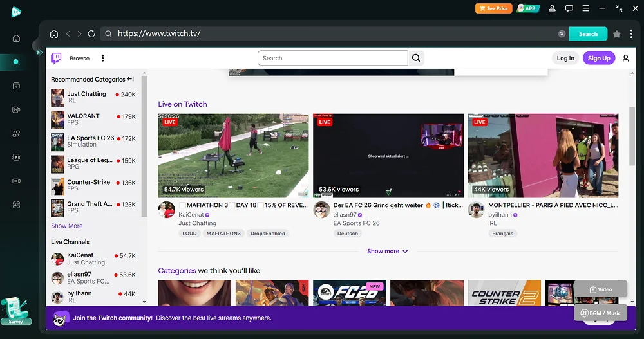Go to the browser home page icon
Image resolution: width=644 pixels, height=339 pixels.
tap(54, 34)
